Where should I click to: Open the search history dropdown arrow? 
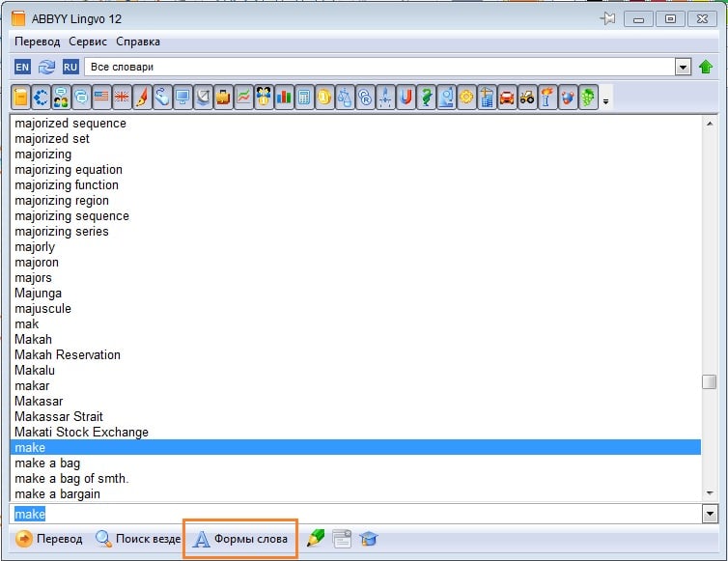(710, 514)
